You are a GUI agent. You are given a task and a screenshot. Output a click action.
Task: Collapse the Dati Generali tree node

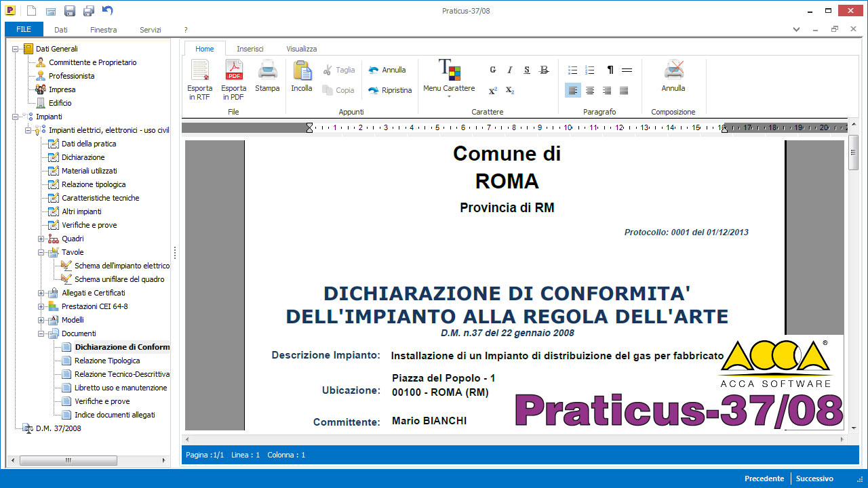16,49
